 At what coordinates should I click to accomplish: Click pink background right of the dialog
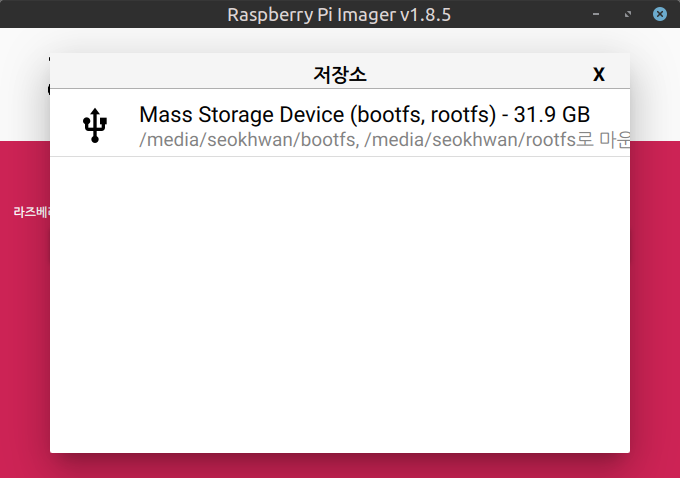(x=655, y=300)
